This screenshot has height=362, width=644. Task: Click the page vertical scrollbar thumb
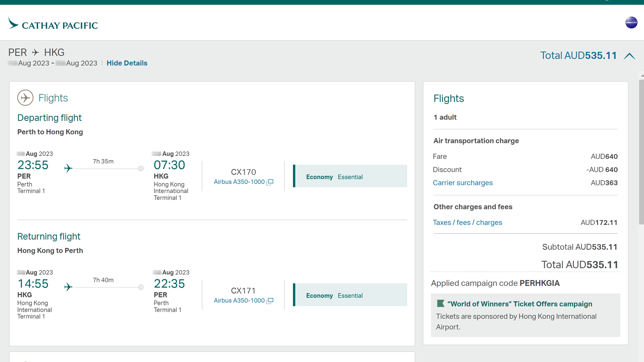641,152
